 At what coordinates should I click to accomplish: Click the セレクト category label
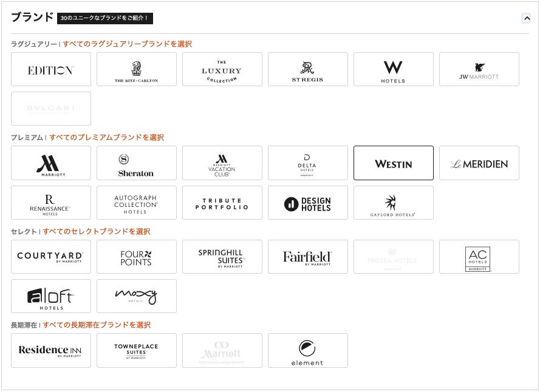pyautogui.click(x=24, y=232)
